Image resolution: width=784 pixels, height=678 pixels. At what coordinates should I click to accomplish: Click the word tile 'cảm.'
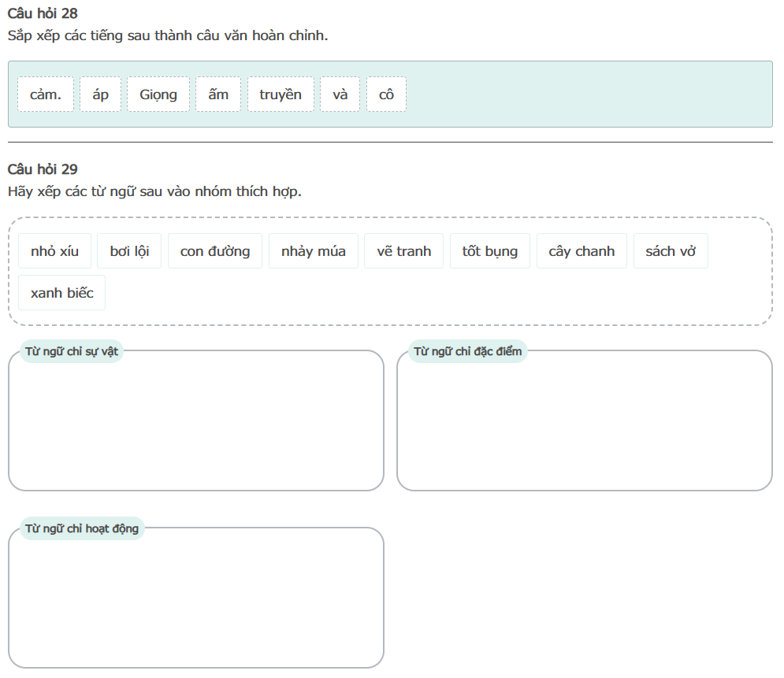[46, 94]
